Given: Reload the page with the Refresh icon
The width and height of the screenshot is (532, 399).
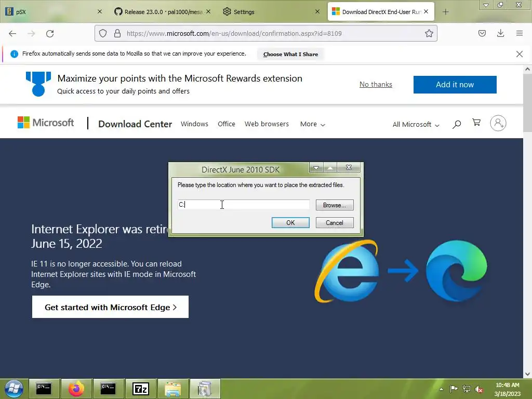Looking at the screenshot, I should [x=50, y=33].
